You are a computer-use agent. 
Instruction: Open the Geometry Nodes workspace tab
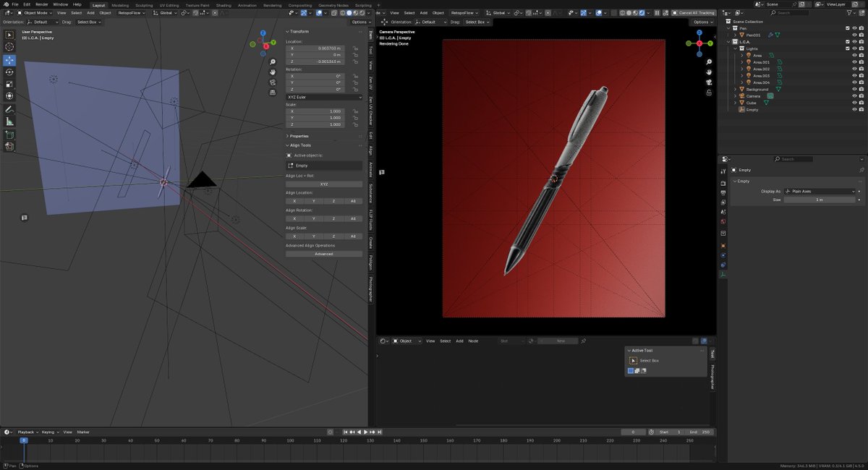(x=333, y=5)
